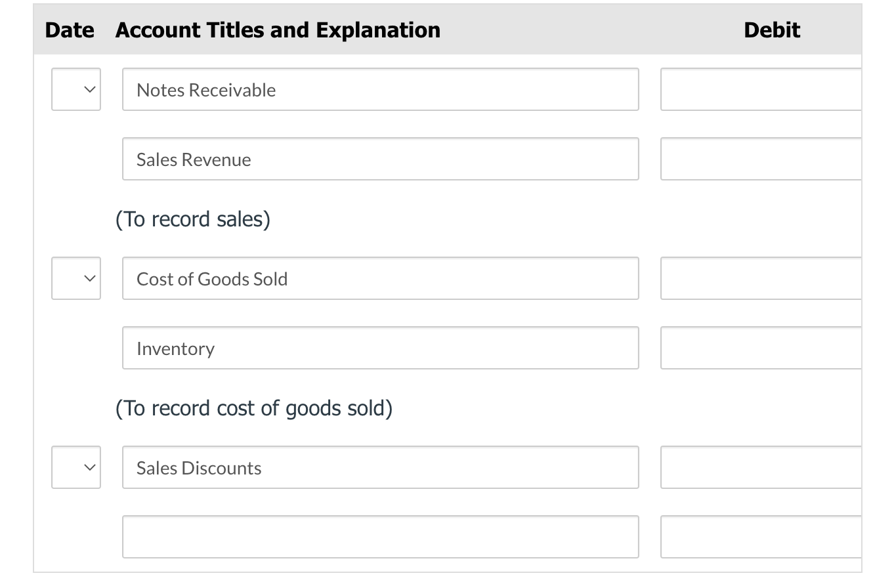Click the debit field for Cost of Goods Sold
This screenshot has width=894, height=588.
pyautogui.click(x=760, y=278)
